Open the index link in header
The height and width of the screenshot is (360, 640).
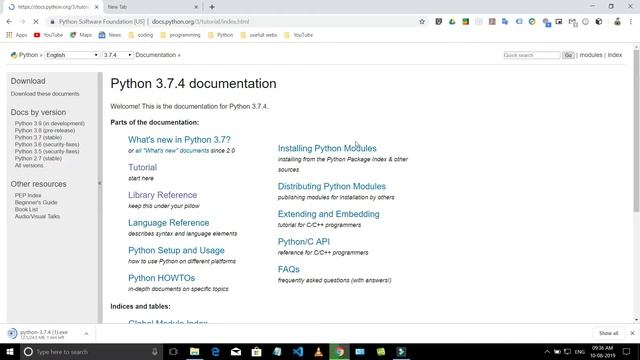pos(615,55)
